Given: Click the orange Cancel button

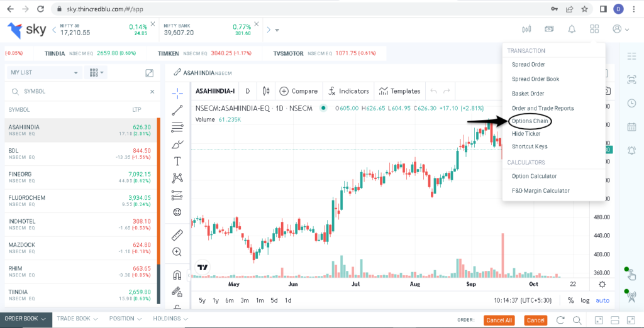Looking at the screenshot, I should [536, 320].
